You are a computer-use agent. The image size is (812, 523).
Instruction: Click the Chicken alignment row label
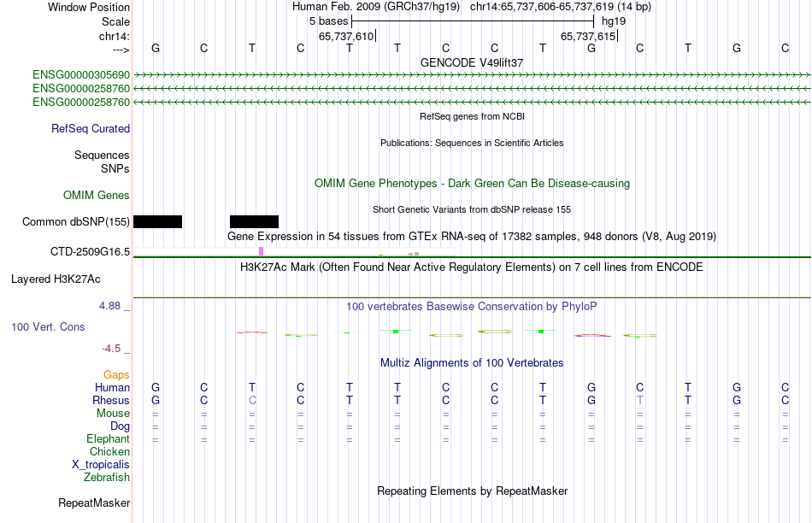pos(109,451)
